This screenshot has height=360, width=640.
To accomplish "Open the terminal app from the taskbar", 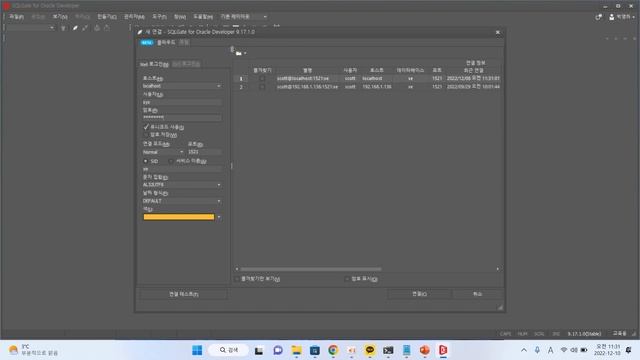I will tap(388, 350).
